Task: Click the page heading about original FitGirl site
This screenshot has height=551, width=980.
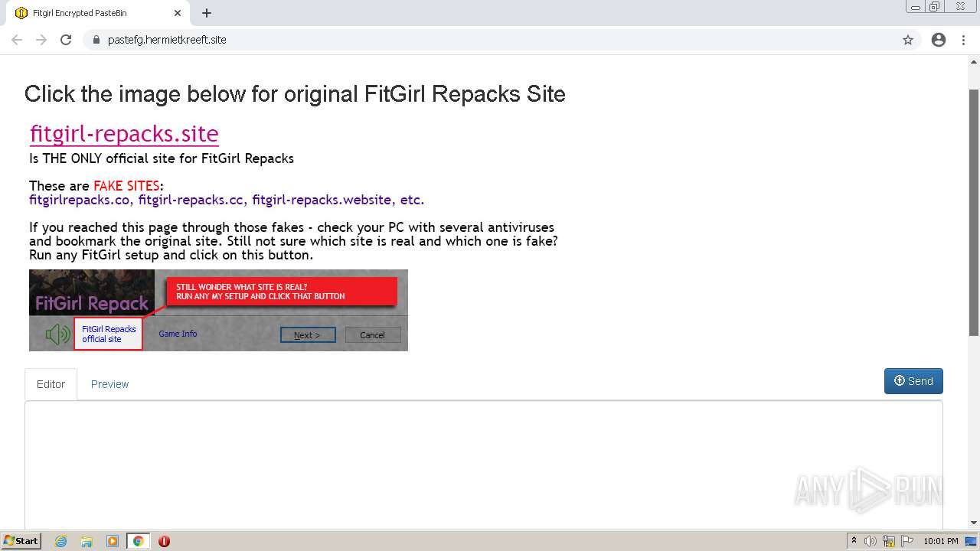Action: (295, 94)
